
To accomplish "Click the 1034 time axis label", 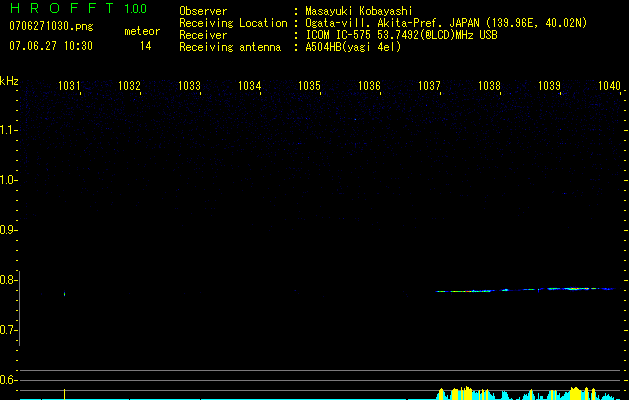I will 250,85.
